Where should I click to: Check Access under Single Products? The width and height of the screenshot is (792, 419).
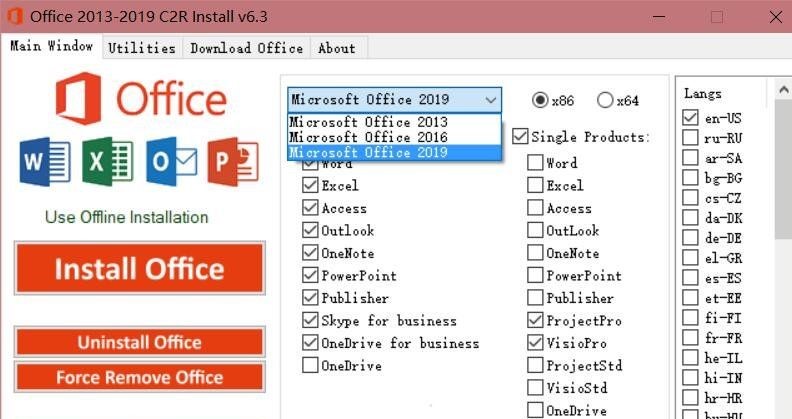point(535,207)
